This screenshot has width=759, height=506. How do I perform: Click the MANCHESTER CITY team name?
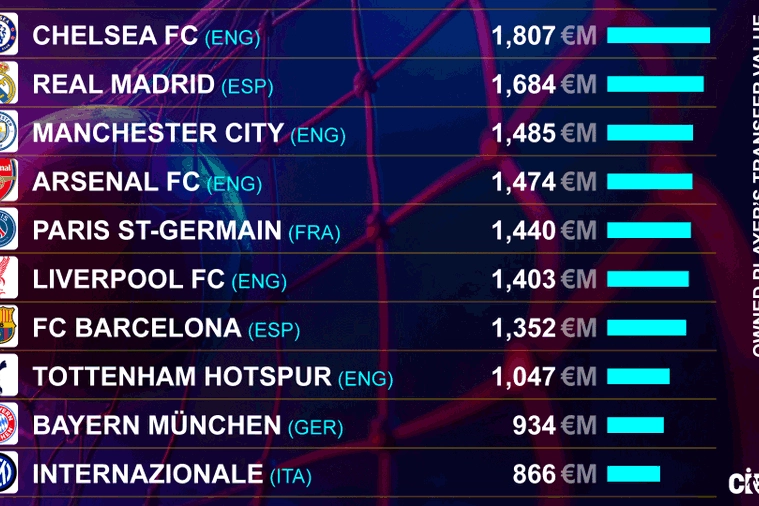(x=158, y=133)
